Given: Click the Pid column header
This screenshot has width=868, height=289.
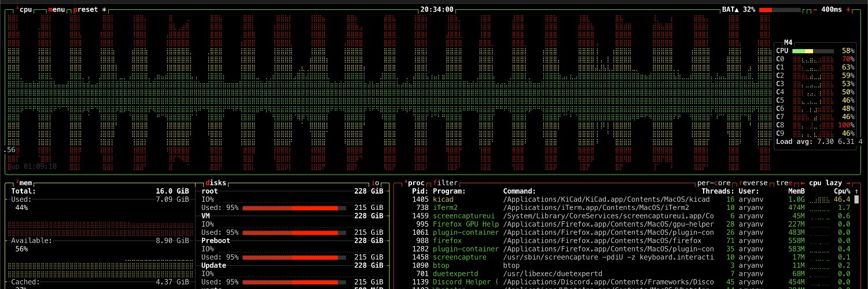Looking at the screenshot, I should click(x=420, y=191).
